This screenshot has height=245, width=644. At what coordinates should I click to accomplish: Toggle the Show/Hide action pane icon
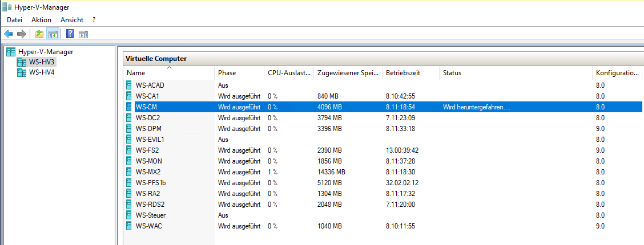(83, 34)
